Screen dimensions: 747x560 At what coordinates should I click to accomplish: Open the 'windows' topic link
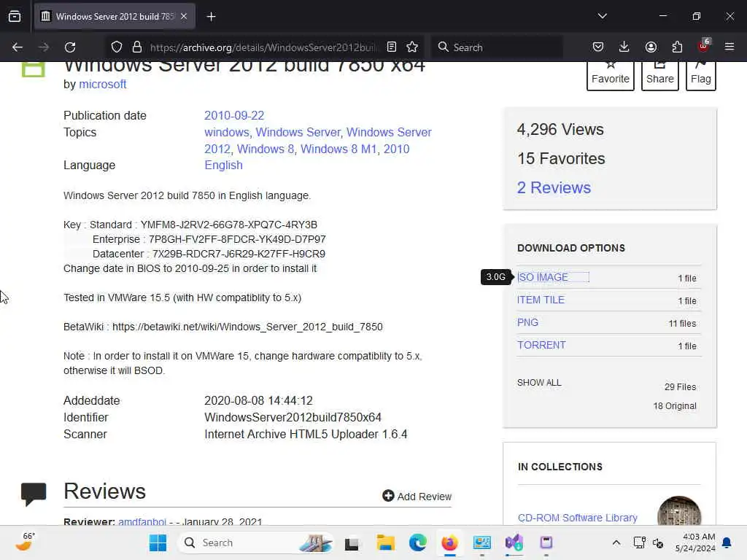(x=227, y=133)
